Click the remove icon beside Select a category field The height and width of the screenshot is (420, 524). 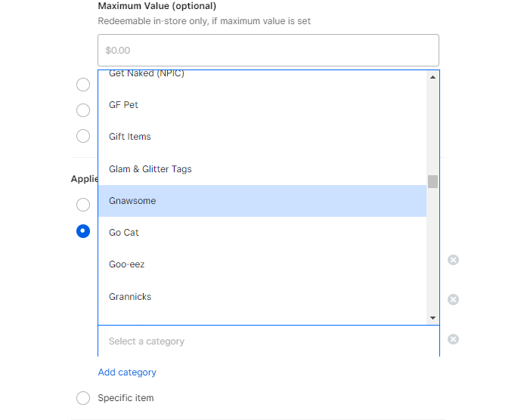coord(453,339)
